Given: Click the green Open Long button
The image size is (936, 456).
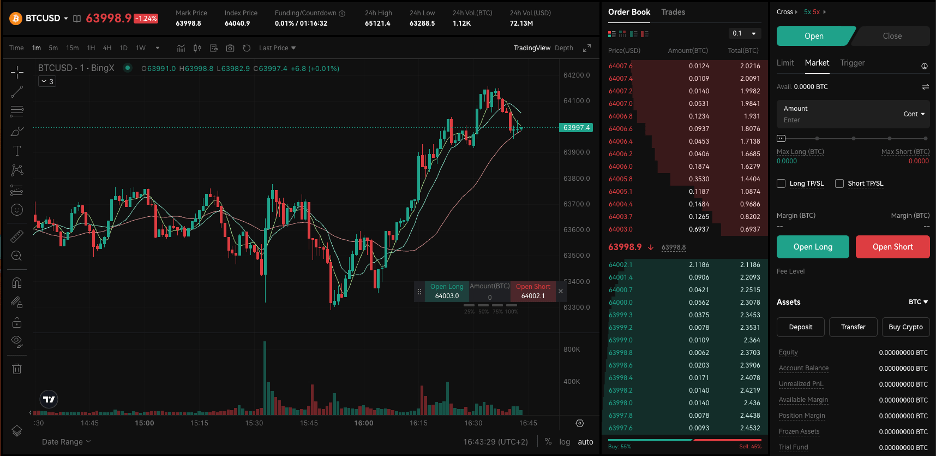Looking at the screenshot, I should (x=812, y=247).
